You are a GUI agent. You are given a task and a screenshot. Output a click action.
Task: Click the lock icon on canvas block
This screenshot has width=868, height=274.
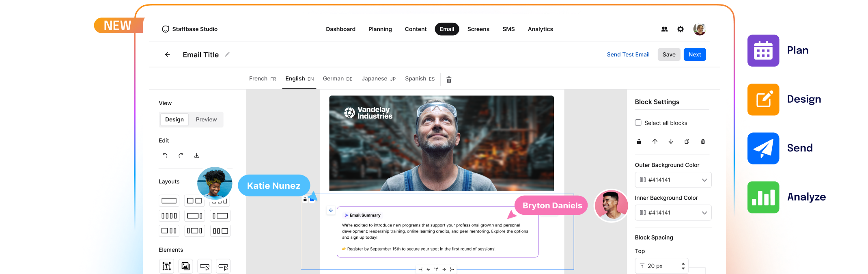[x=305, y=199]
